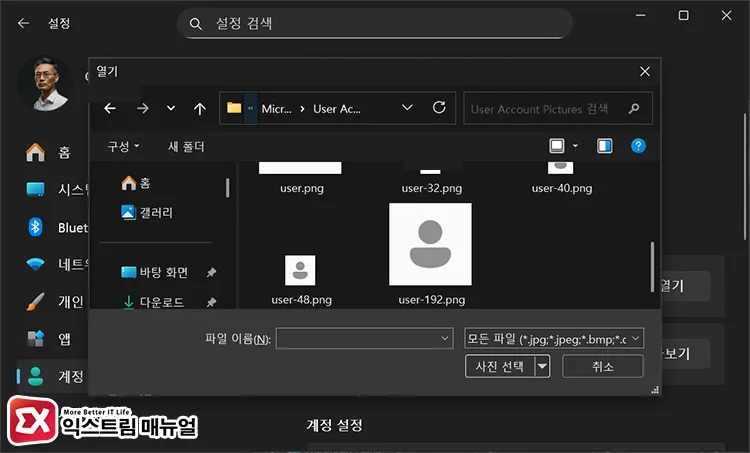This screenshot has height=453, width=750.
Task: Click the network Wi-Fi icon in Settings
Action: (35, 264)
